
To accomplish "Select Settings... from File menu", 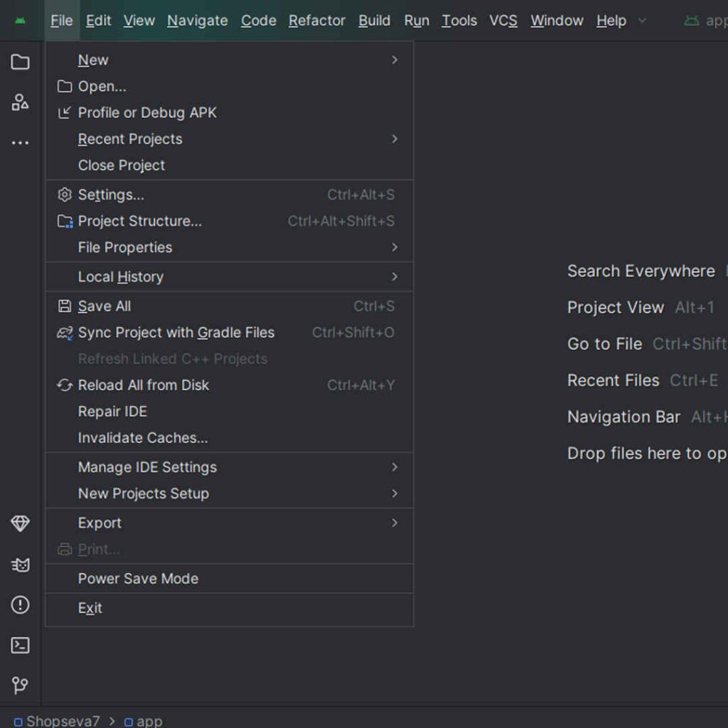I will [111, 195].
